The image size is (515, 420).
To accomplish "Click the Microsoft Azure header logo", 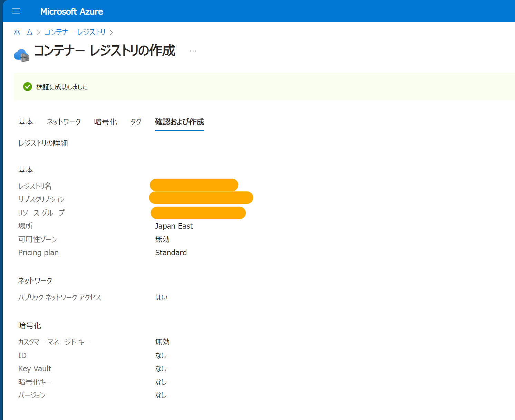I will pos(71,11).
